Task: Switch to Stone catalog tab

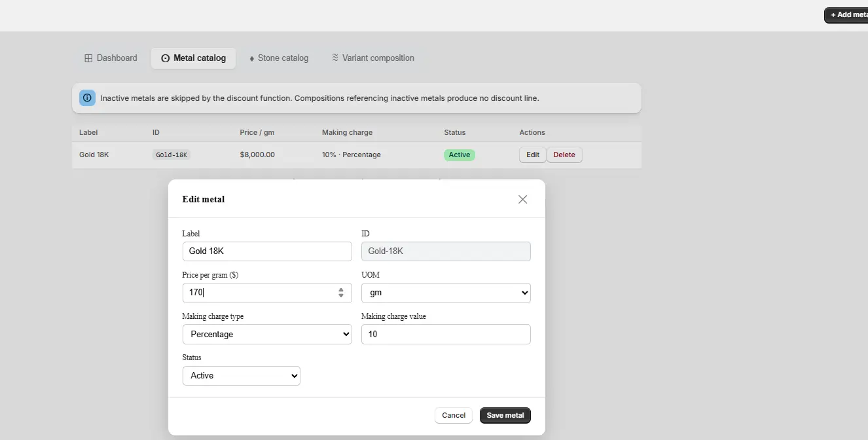Action: tap(278, 58)
